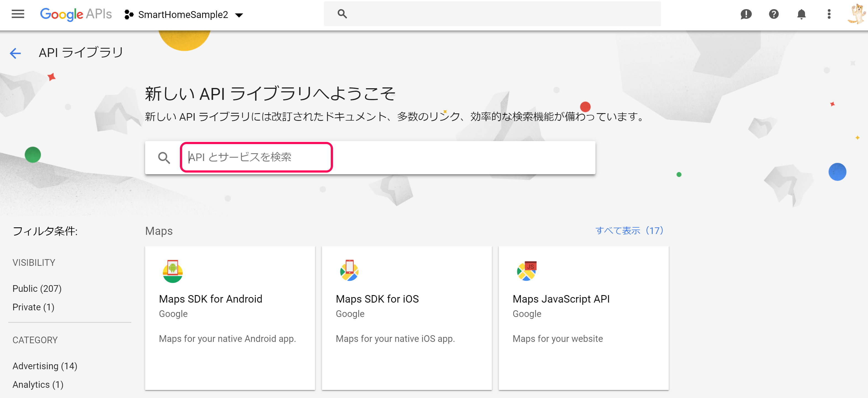Viewport: 868px width, 398px height.
Task: Go back with the blue arrow
Action: [x=15, y=53]
